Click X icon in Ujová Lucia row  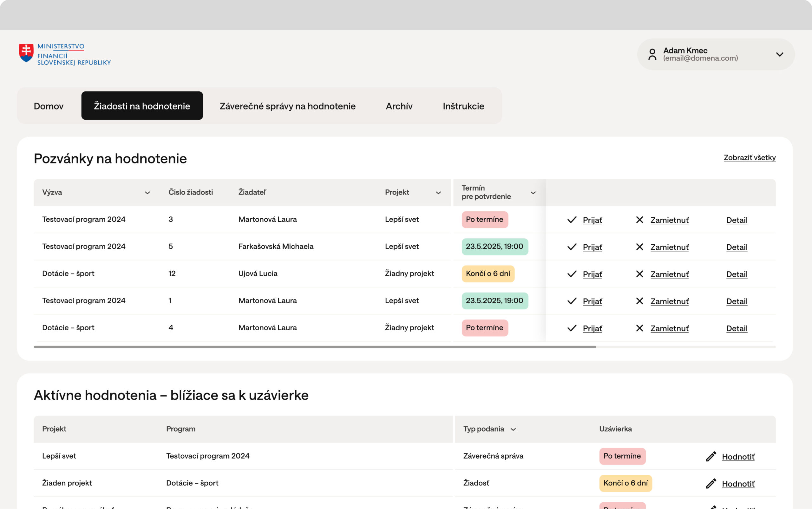639,274
